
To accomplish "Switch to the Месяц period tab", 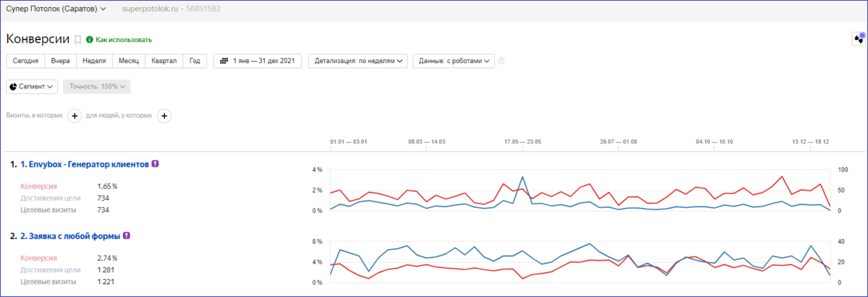I will (x=129, y=62).
